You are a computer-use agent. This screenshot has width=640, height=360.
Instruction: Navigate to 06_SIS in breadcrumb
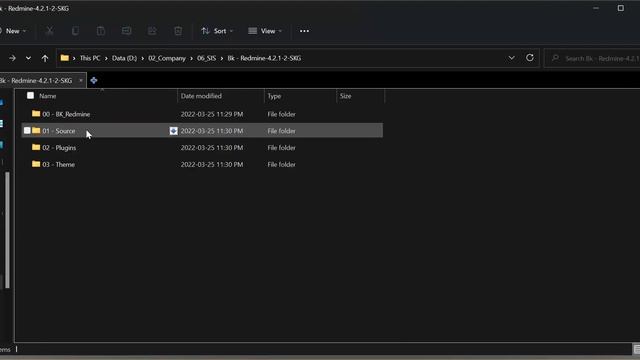pos(207,58)
